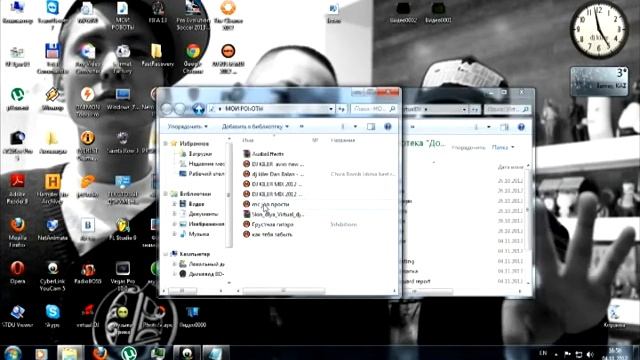Viewport: 640px width, 360px height.
Task: Open the Opera browser desktop shortcut
Action: coord(17,272)
